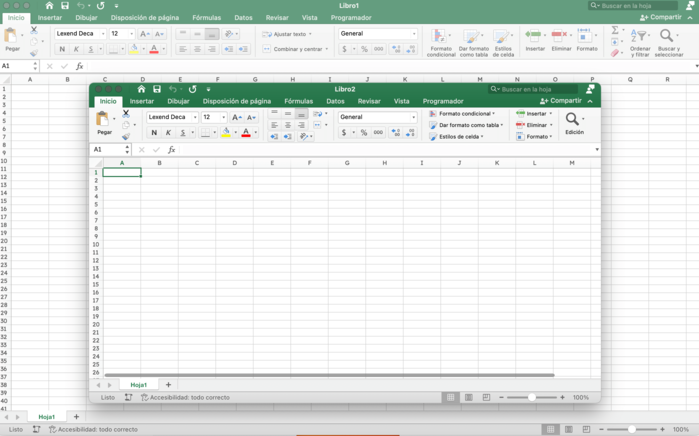
Task: Decrease decimal places in Libro2 ribbon
Action: point(411,132)
